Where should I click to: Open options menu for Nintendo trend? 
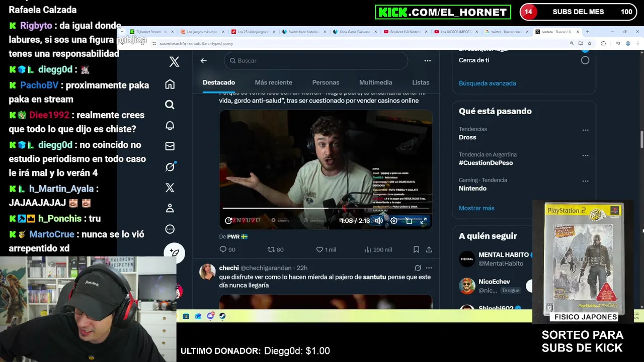click(585, 181)
